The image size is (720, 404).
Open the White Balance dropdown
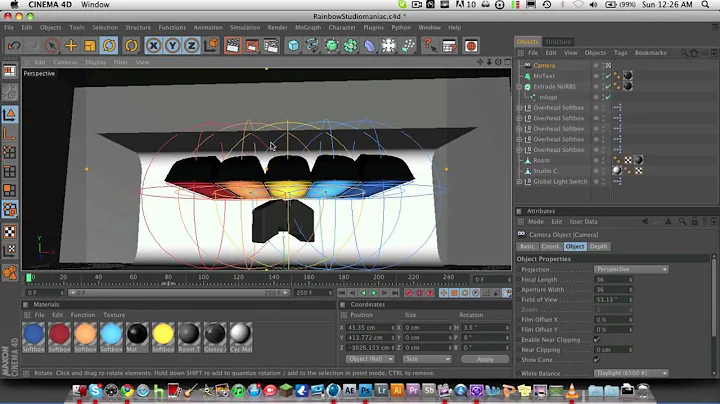pos(631,373)
